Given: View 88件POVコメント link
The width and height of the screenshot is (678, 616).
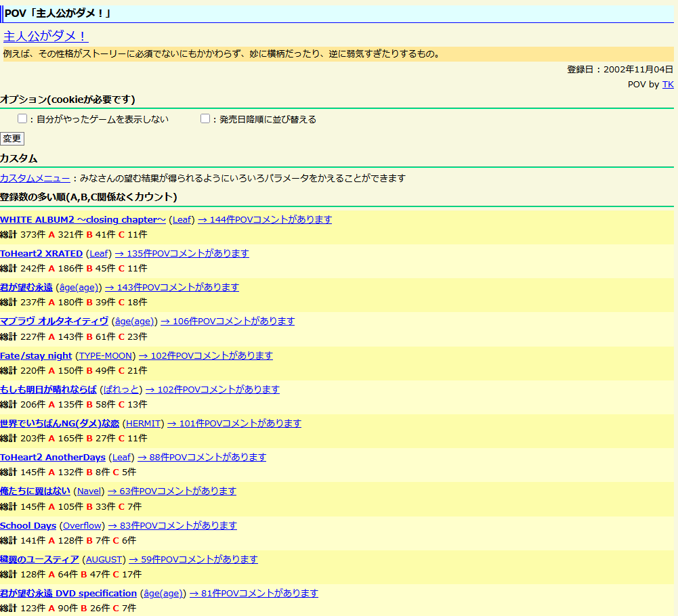Looking at the screenshot, I should [x=202, y=457].
